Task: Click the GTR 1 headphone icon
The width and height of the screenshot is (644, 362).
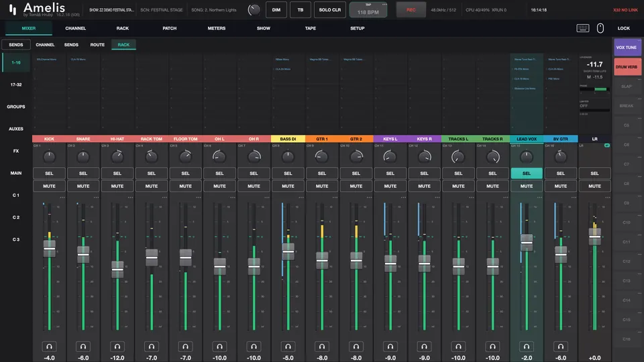Action: [x=322, y=347]
